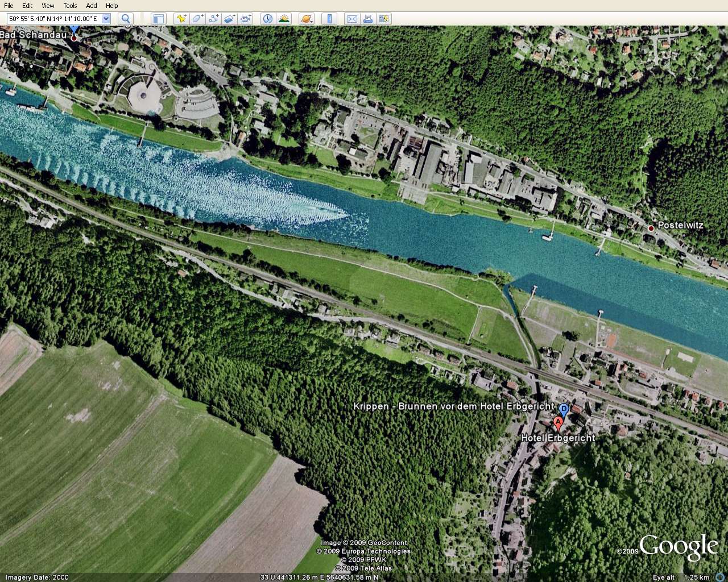Print the current view
The height and width of the screenshot is (582, 728).
point(368,19)
